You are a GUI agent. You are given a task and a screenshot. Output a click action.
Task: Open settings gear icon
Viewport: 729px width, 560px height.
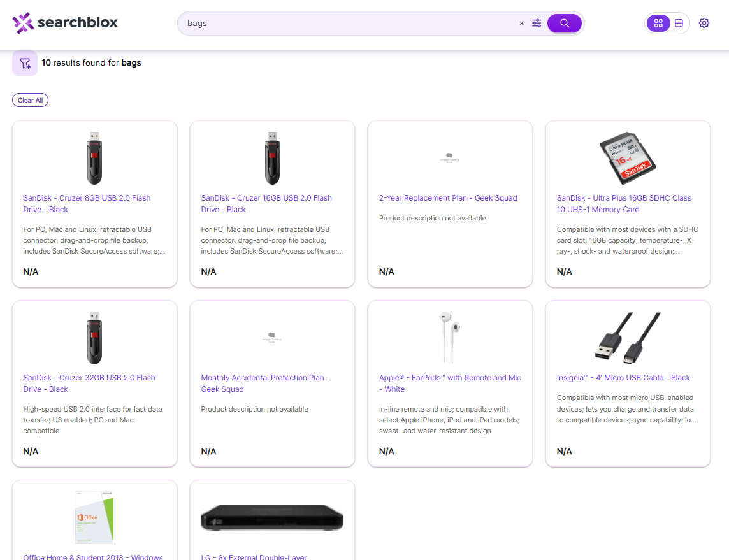click(x=704, y=23)
